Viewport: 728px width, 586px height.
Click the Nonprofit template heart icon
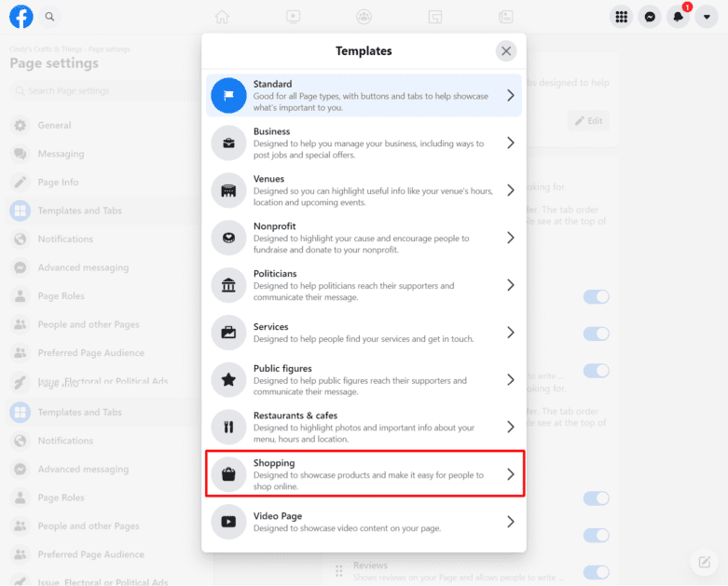pos(228,238)
